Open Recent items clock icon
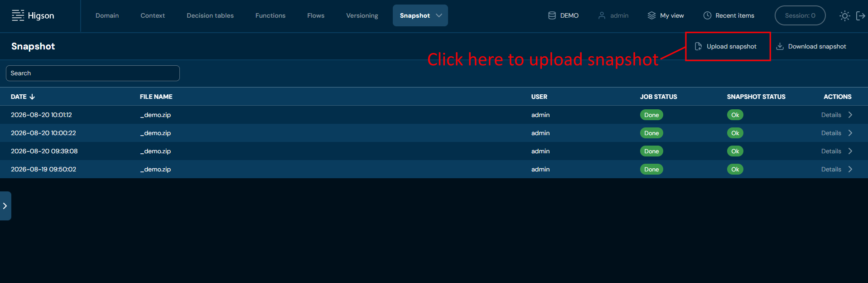Viewport: 868px width, 283px height. [707, 15]
